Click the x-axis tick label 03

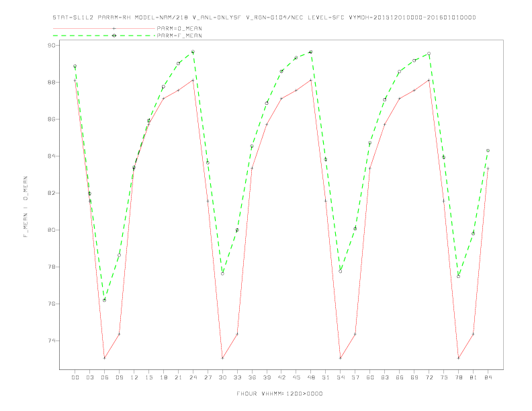tap(89, 377)
